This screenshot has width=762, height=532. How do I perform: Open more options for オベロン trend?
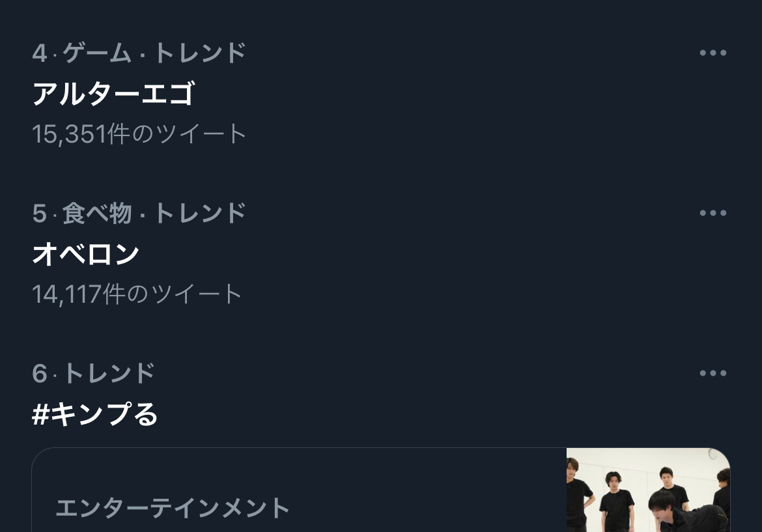[x=713, y=213]
